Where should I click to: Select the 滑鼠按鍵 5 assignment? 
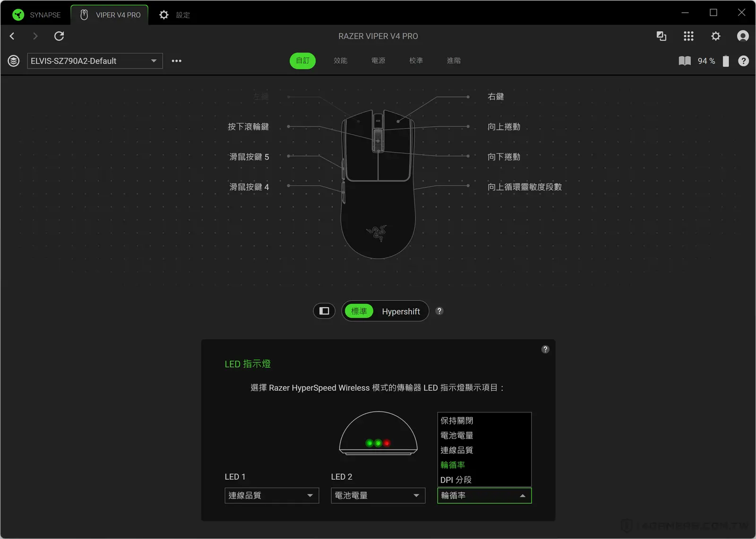249,157
